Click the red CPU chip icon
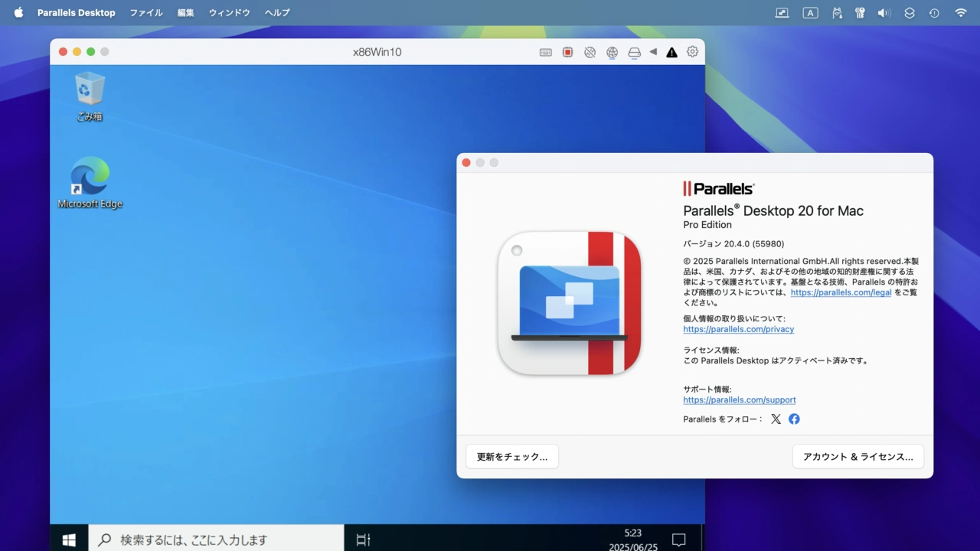Screen dimensions: 980x551 [x=567, y=52]
